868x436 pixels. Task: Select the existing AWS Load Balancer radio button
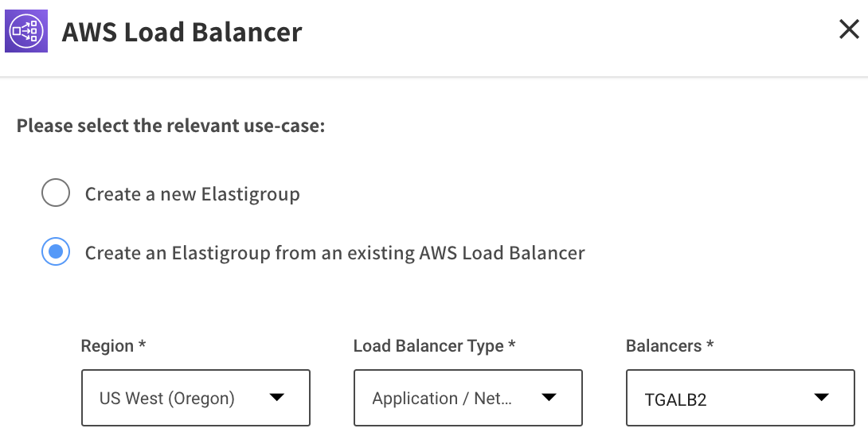click(56, 253)
